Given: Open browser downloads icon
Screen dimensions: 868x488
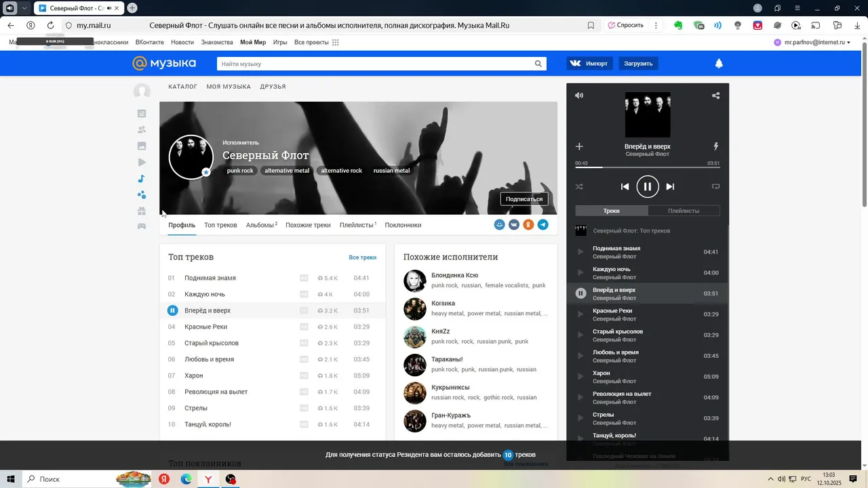Looking at the screenshot, I should (x=857, y=25).
